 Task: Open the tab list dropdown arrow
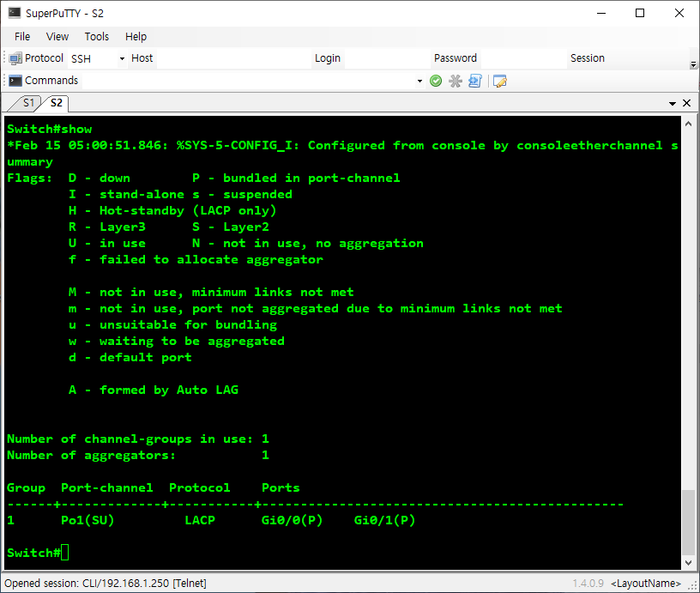click(x=673, y=104)
